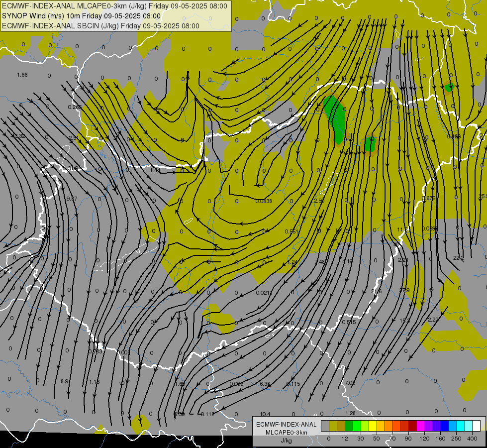Click the map value 10.4
Screen dimensions: 487x448
point(265,414)
